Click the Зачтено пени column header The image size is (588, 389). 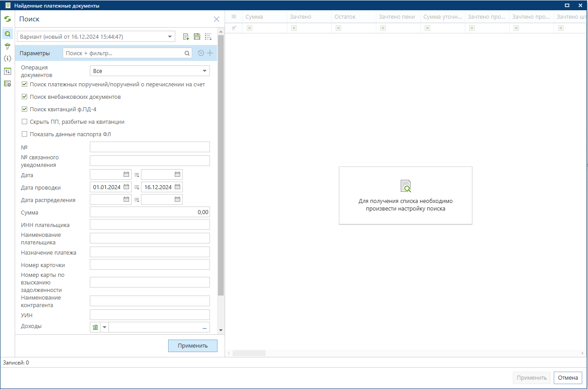tap(398, 17)
